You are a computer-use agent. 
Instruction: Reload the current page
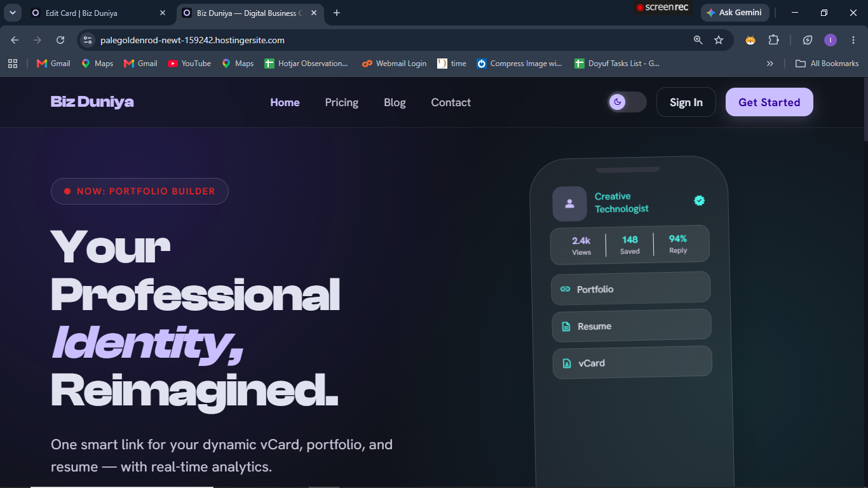point(60,40)
